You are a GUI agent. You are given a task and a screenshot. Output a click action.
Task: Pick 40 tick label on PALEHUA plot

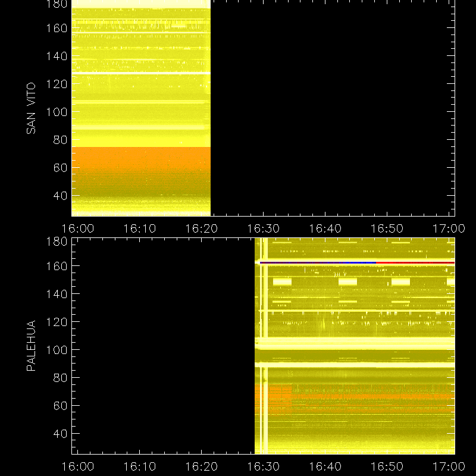pyautogui.click(x=60, y=434)
